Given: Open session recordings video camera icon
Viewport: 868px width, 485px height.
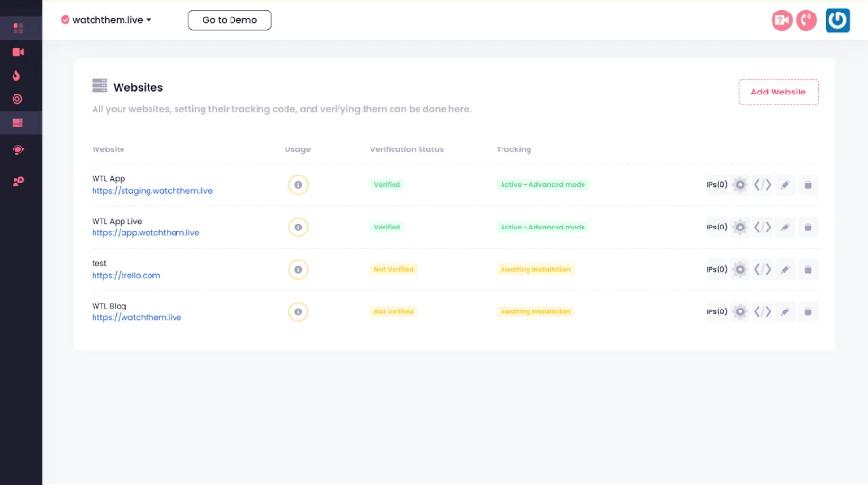Looking at the screenshot, I should [17, 52].
